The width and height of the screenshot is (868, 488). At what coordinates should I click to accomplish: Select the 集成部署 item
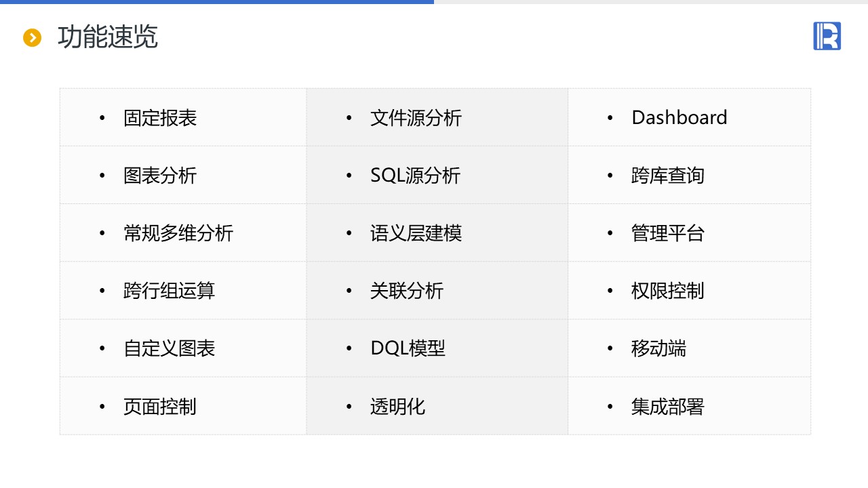coord(668,407)
